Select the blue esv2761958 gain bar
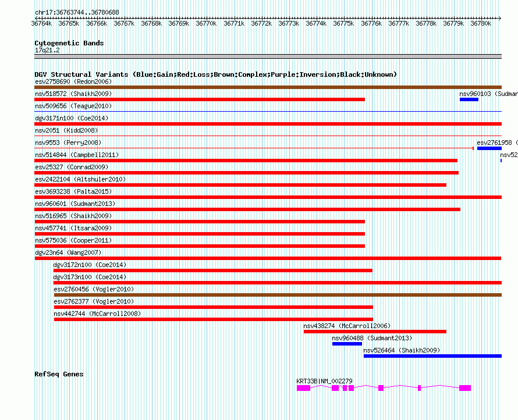 point(489,148)
